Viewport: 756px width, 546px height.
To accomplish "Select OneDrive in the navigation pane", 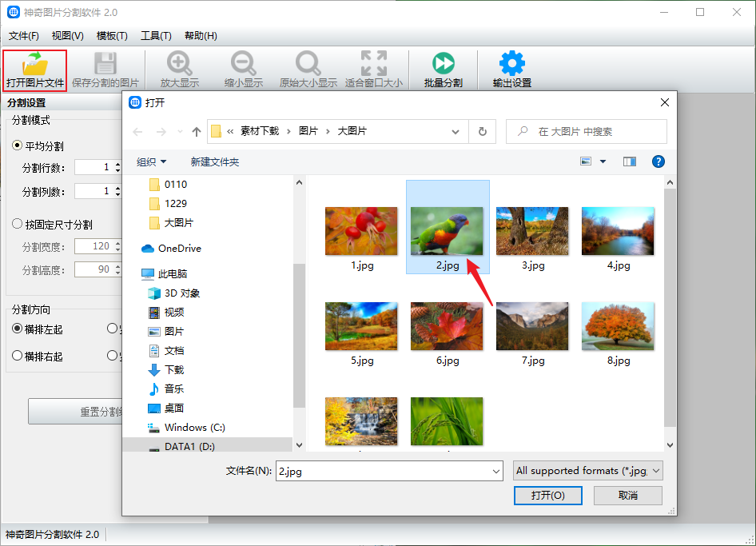I will (x=179, y=249).
